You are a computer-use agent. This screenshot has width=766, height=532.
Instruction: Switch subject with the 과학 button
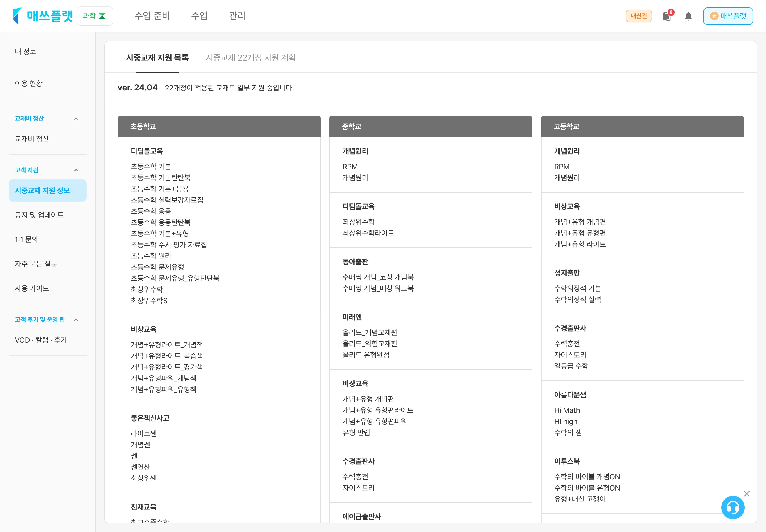tap(95, 16)
